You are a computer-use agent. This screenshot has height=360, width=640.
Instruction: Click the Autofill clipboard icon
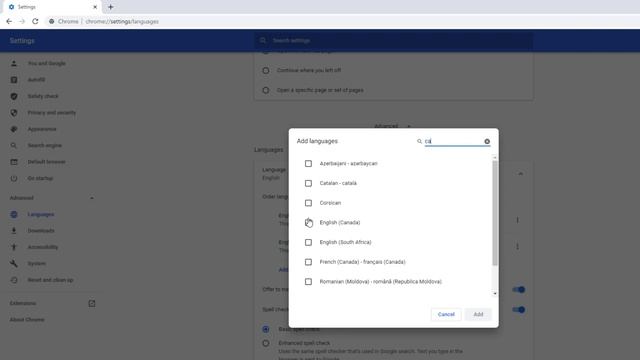click(14, 80)
